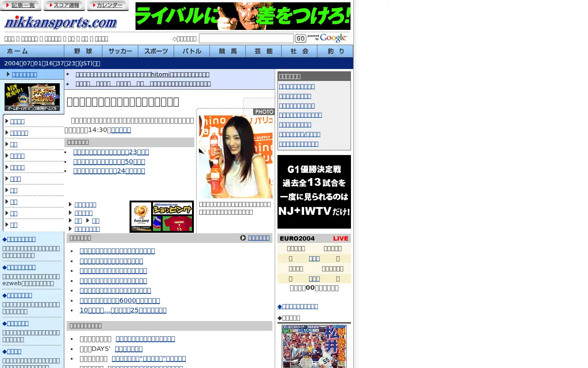
Task: Open the news link starting with 10
Action: (x=123, y=310)
